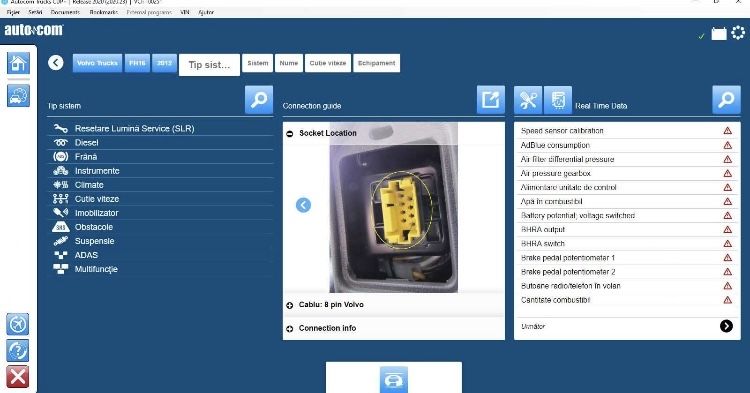This screenshot has width=750, height=393.
Task: Select Multifuncție system type
Action: 160,269
